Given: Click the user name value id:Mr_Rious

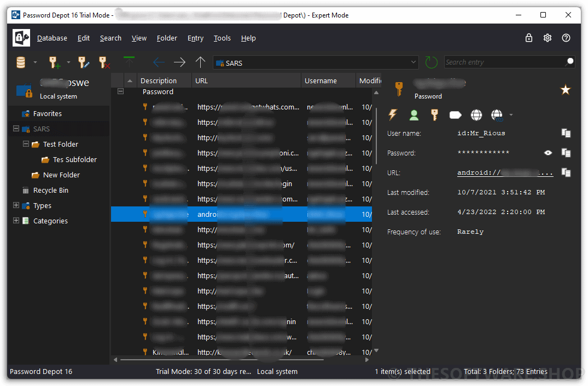Looking at the screenshot, I should (x=481, y=133).
